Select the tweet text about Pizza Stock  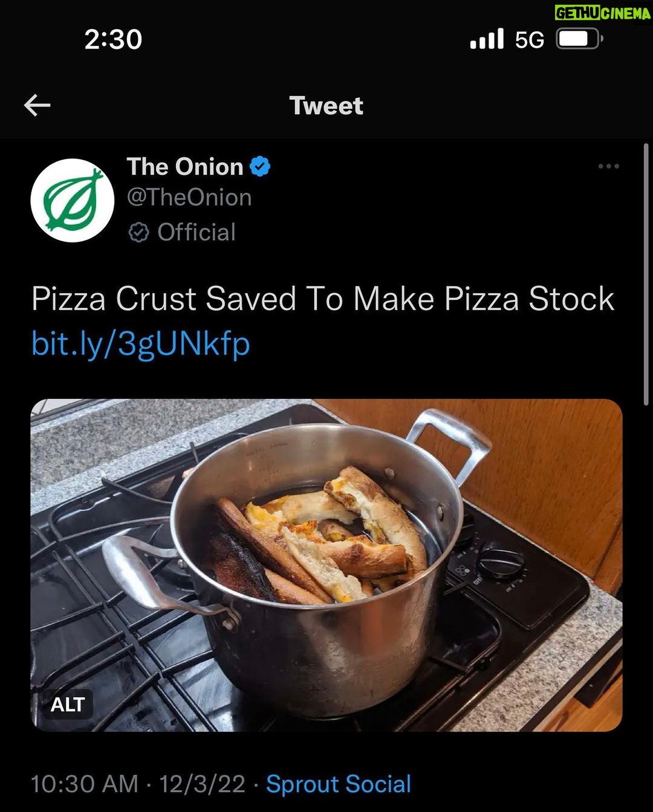(x=323, y=299)
